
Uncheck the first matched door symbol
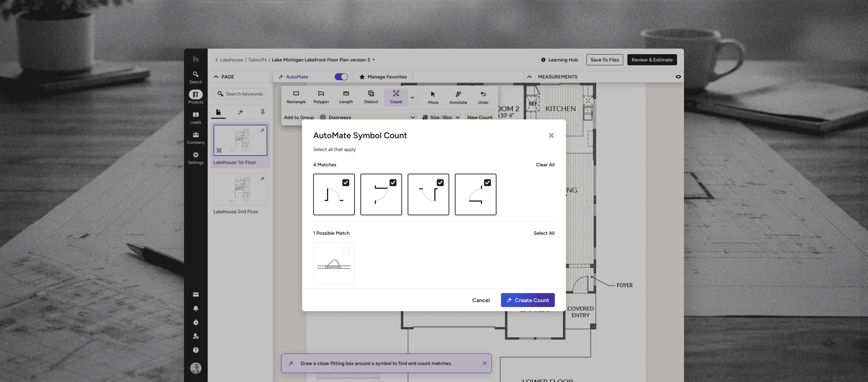(x=345, y=183)
